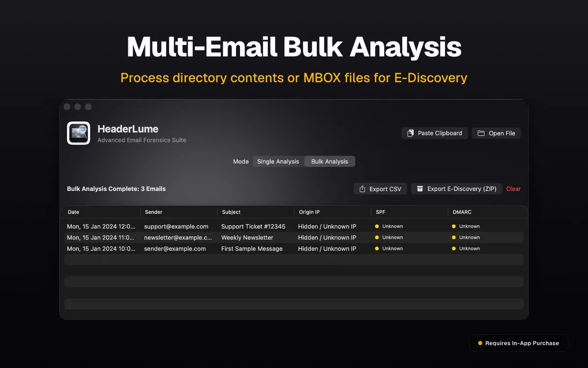Click the HeaderLume app title
The height and width of the screenshot is (368, 588).
point(128,129)
